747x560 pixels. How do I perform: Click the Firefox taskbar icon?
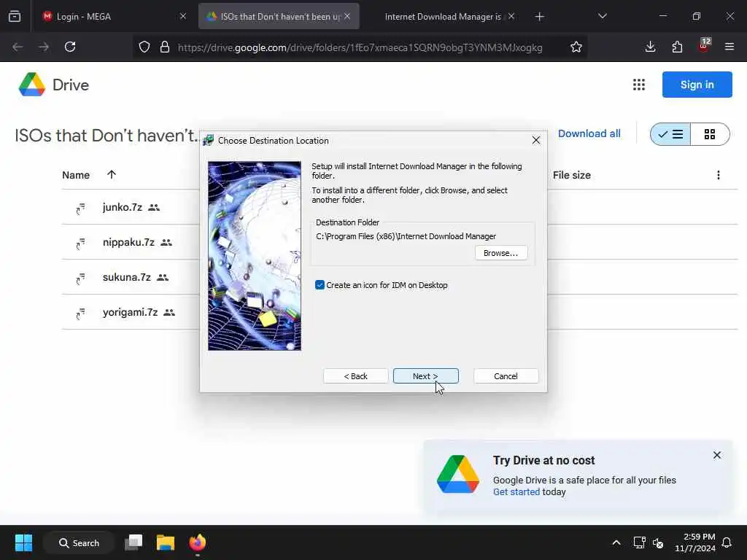tap(197, 542)
